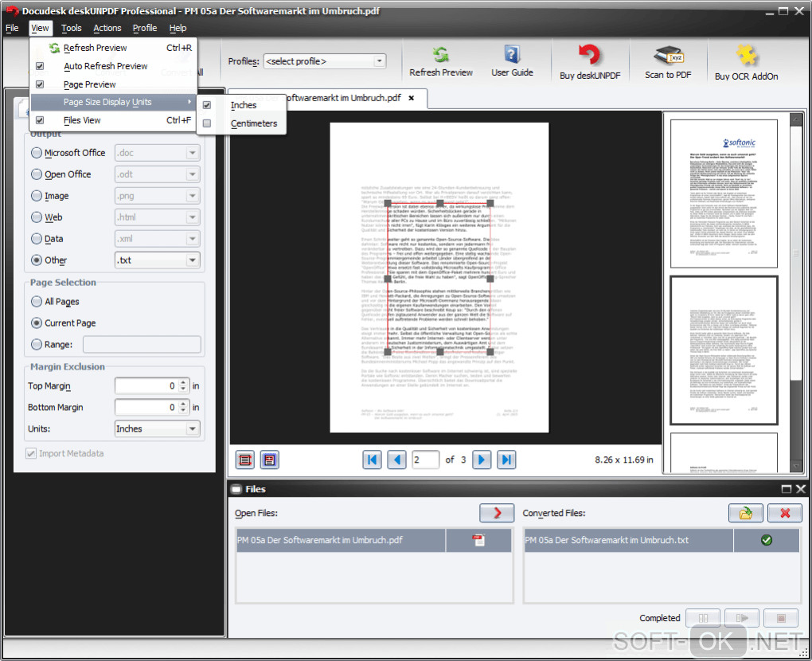Click the resume conversion button
Image resolution: width=812 pixels, height=661 pixels.
point(742,618)
